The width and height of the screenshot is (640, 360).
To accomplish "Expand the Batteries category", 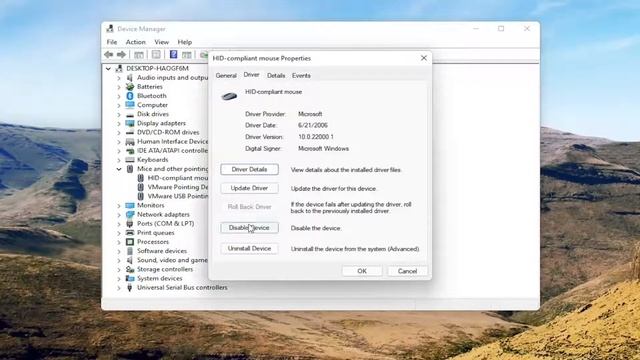I will tap(119, 87).
